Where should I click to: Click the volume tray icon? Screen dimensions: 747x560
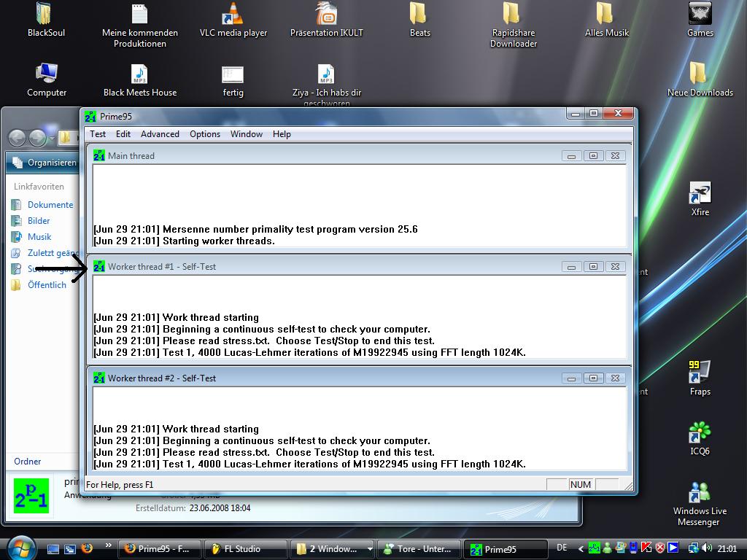[707, 548]
